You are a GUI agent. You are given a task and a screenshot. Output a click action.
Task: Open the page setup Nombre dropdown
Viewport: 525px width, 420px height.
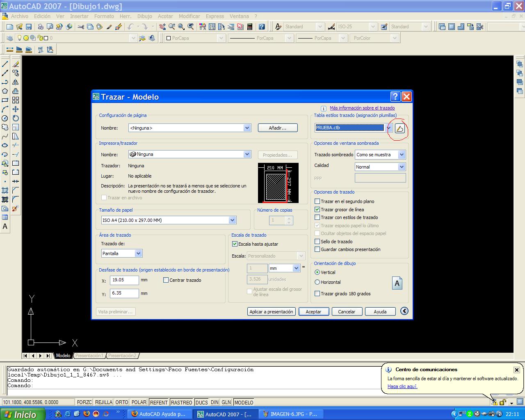coord(247,128)
